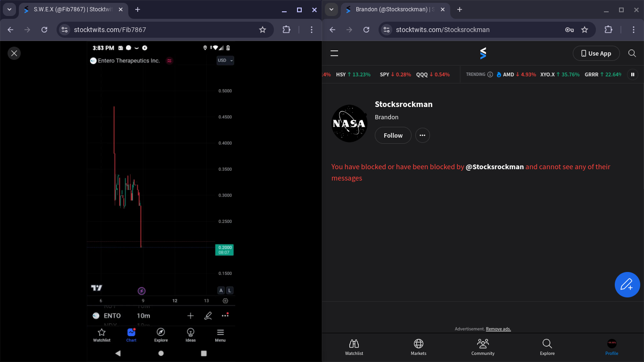Open extensions menu in left window

coord(286,30)
